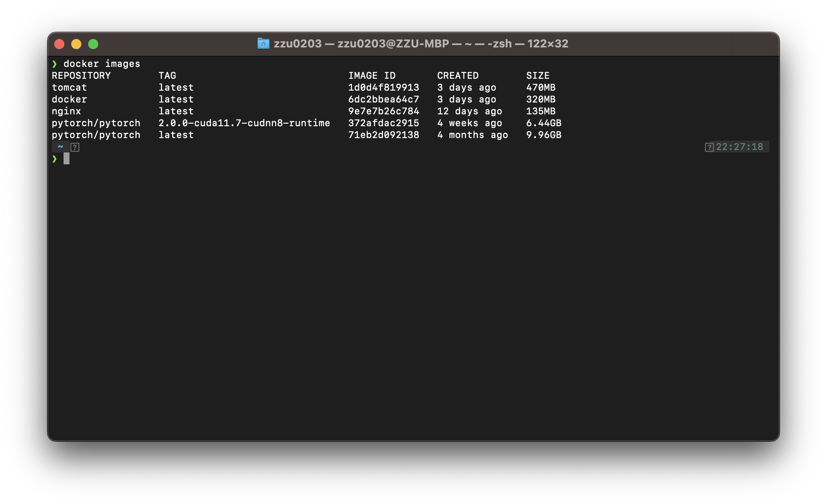Click the typed 'docker images' command
This screenshot has height=504, width=827.
102,64
